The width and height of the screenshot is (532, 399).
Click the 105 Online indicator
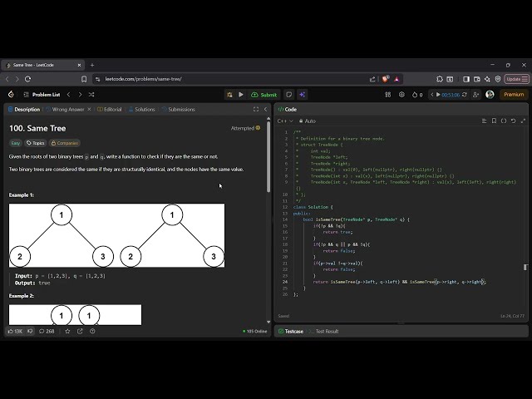[255, 331]
